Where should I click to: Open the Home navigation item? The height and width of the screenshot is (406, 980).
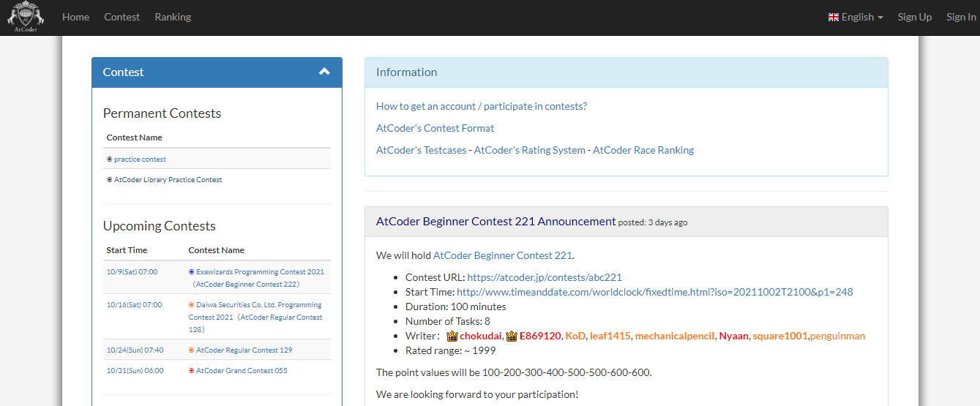[x=76, y=17]
